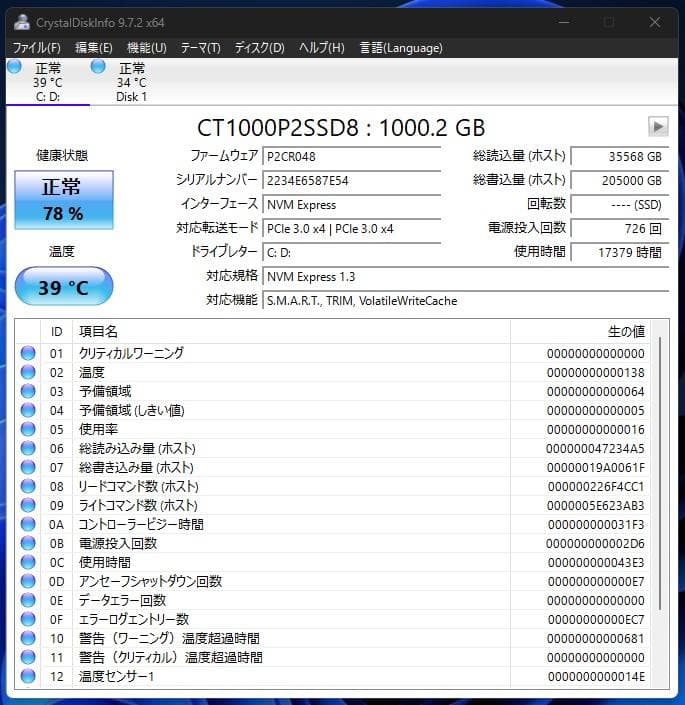This screenshot has width=685, height=705.
Task: Click raw value 000000000031F3
Action: 596,525
